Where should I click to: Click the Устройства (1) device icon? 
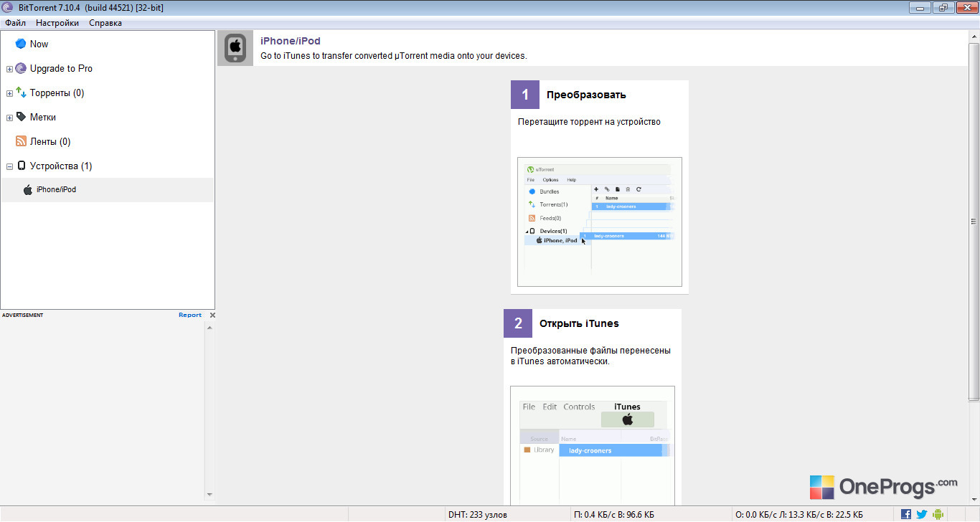coord(21,166)
